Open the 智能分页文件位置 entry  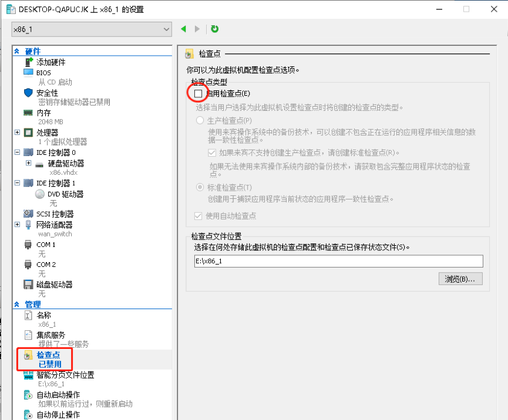click(x=65, y=375)
